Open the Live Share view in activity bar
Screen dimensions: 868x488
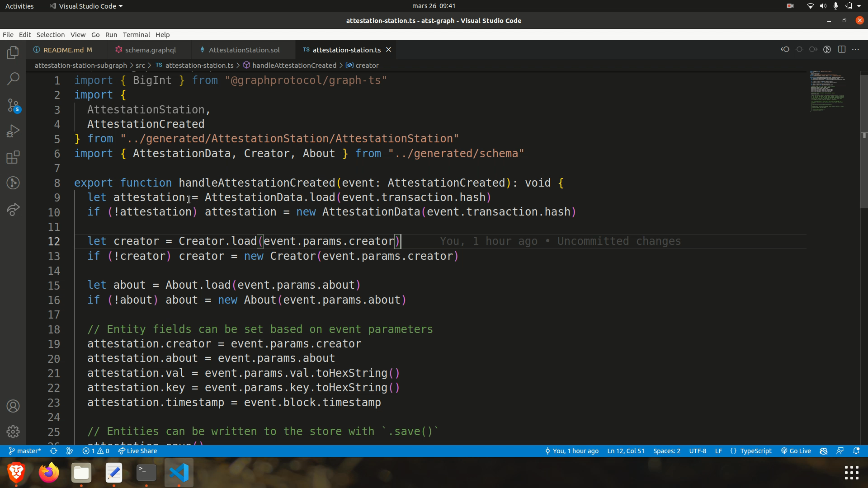click(13, 209)
